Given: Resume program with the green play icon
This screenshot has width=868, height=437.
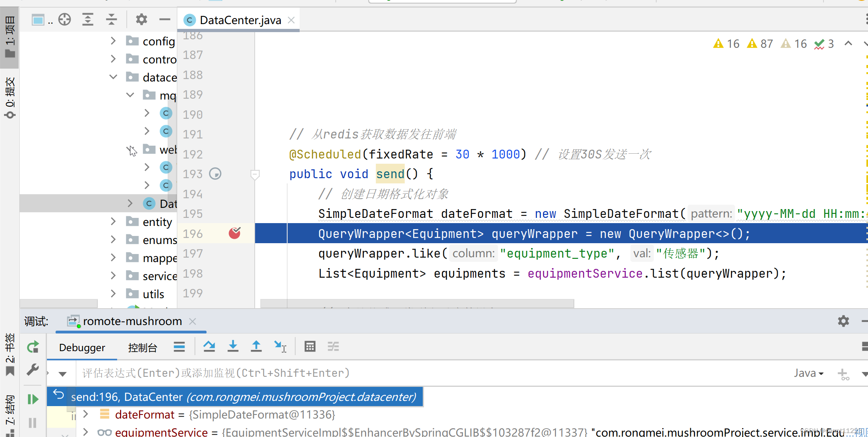Looking at the screenshot, I should click(33, 399).
